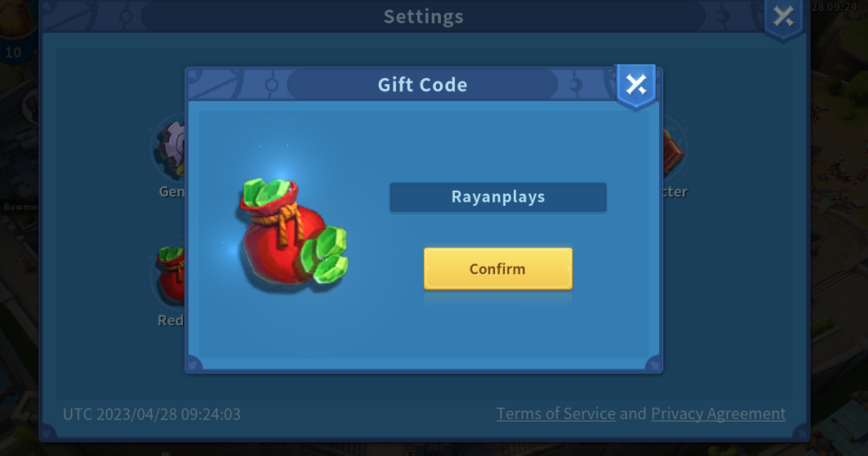Click the date-time display in the top corner
The height and width of the screenshot is (456, 868).
coord(835,7)
